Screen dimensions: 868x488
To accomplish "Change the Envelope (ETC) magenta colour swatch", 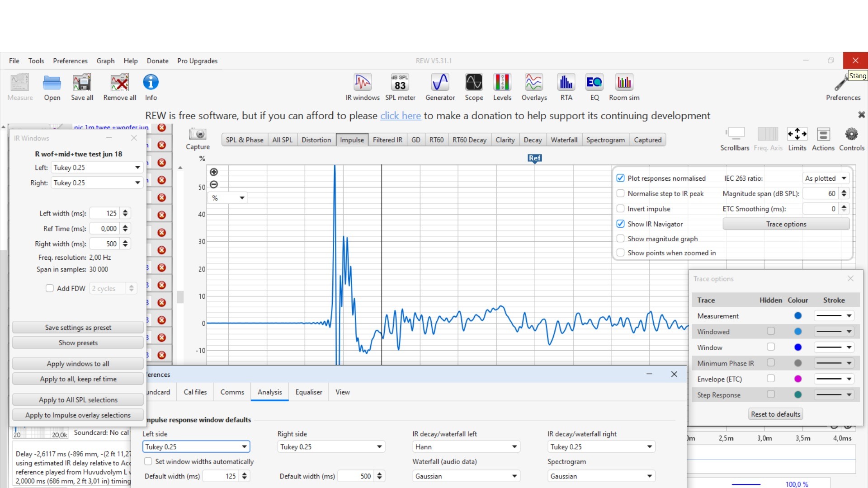I will (797, 379).
